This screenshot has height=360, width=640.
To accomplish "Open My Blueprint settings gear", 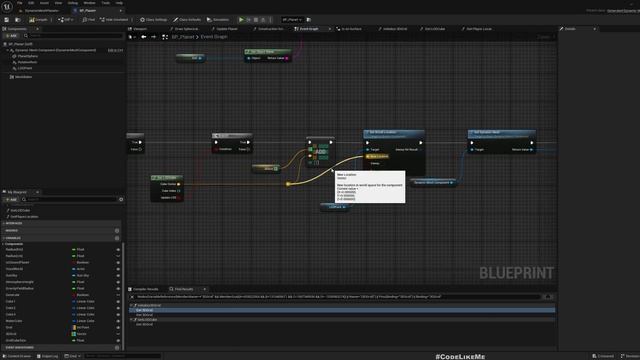I will [x=121, y=200].
